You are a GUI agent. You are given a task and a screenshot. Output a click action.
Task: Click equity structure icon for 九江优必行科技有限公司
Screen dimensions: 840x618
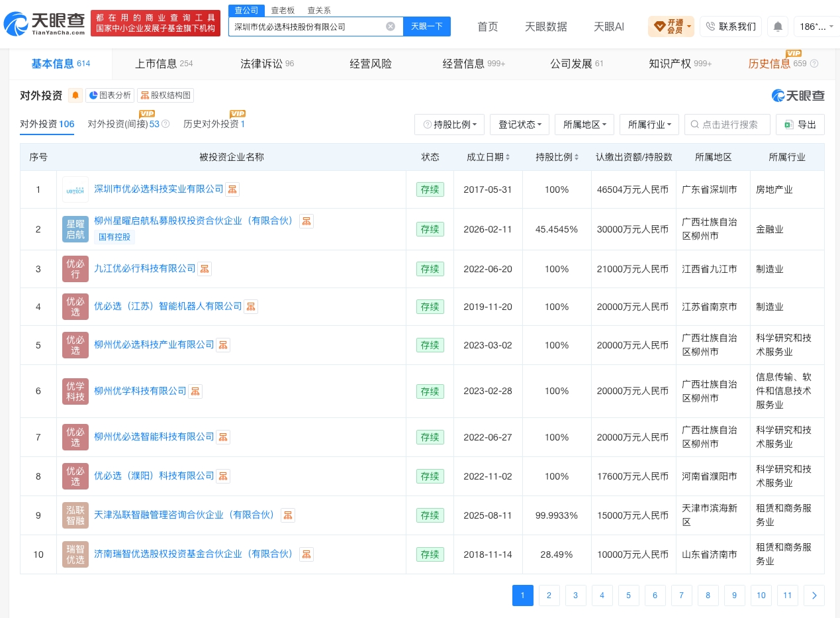coord(205,269)
